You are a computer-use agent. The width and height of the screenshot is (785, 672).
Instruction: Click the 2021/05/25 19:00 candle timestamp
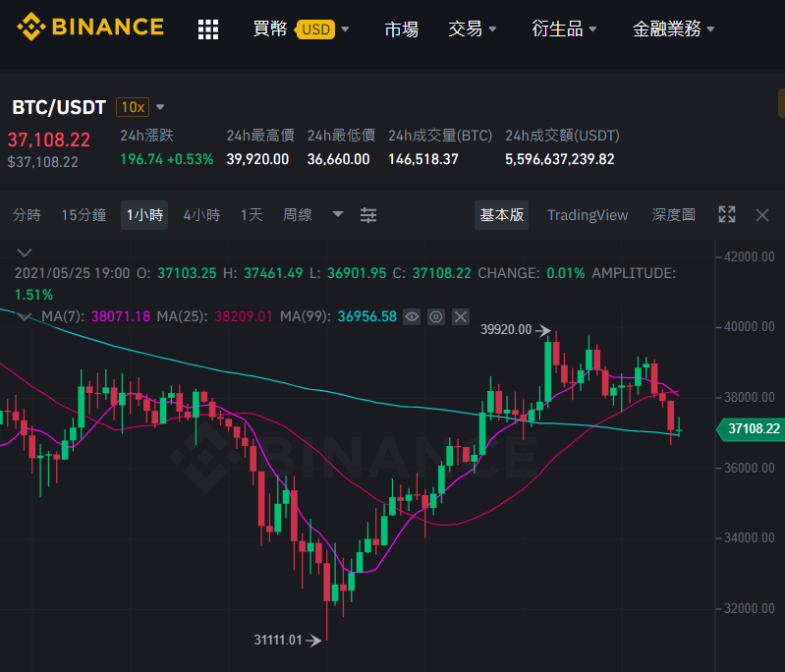(x=72, y=273)
